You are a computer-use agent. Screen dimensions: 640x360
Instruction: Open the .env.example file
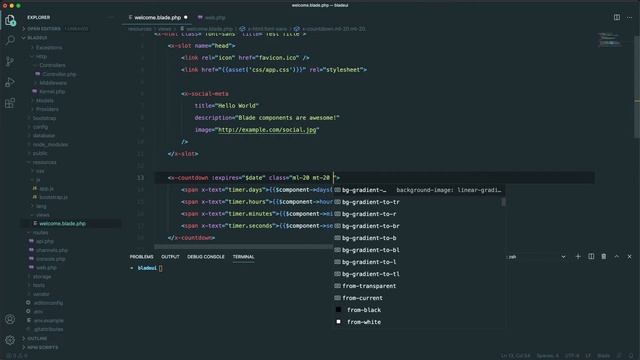(x=49, y=320)
